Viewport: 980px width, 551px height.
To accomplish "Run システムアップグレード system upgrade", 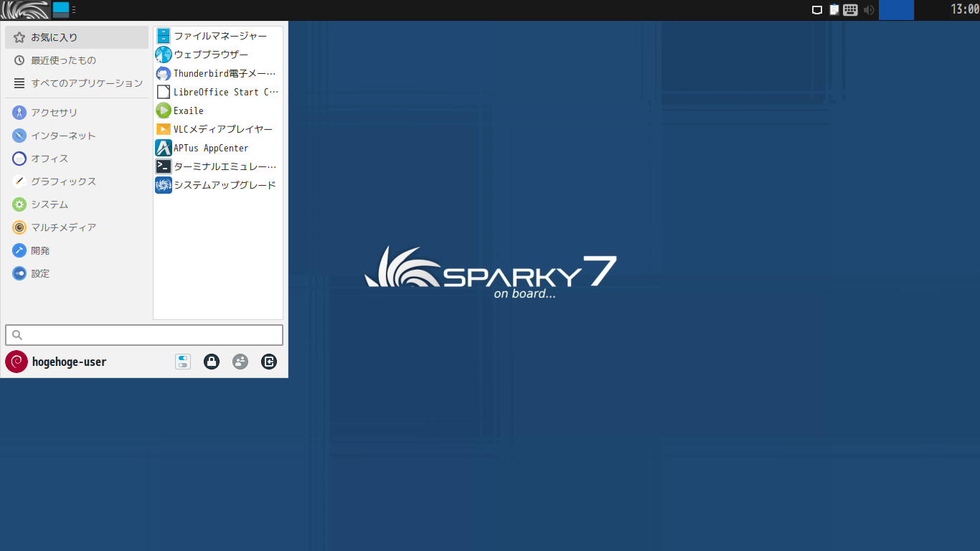I will (218, 185).
